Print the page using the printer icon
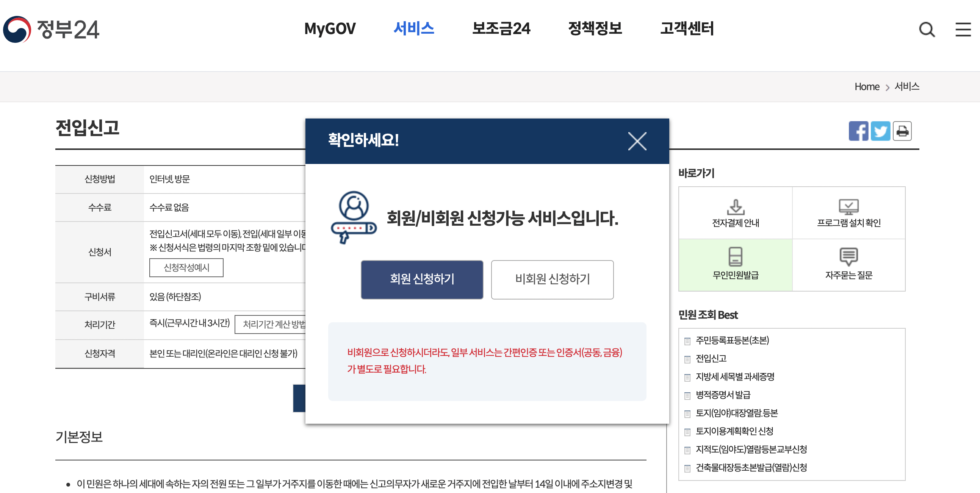 point(902,131)
